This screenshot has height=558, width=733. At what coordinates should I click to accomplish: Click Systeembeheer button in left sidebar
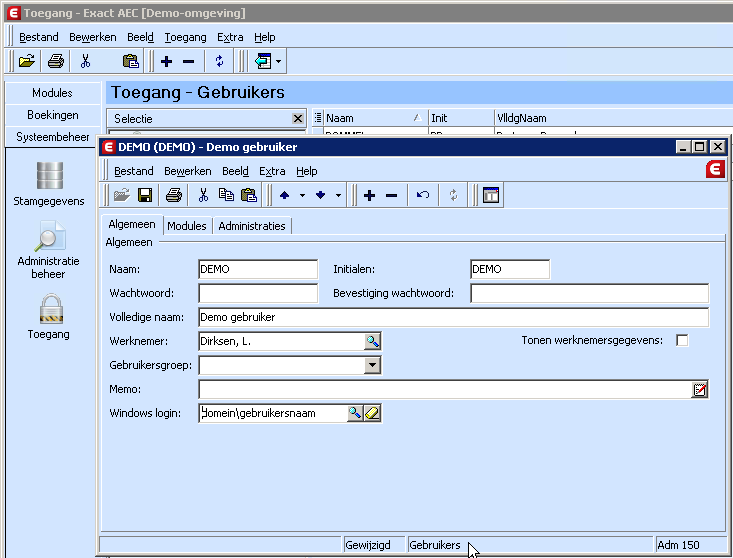(52, 137)
